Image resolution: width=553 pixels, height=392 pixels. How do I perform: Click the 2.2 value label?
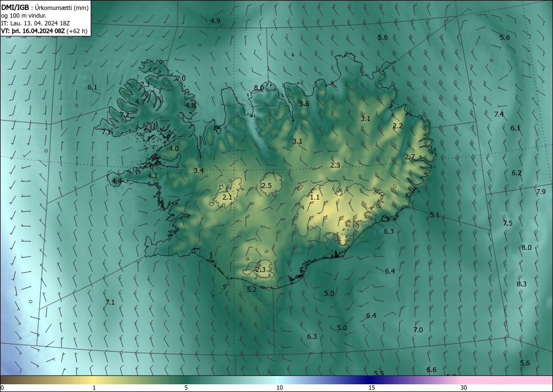click(398, 126)
